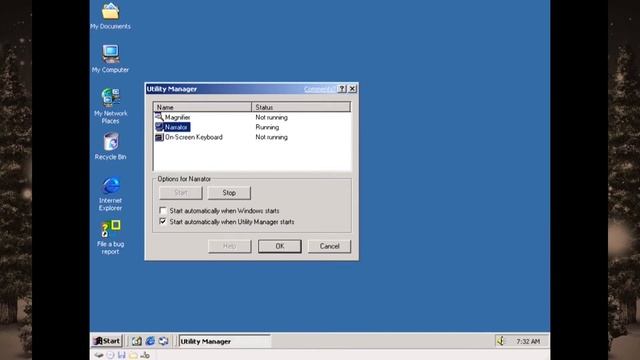The image size is (640, 360).
Task: Click the floppy disk icon below taskbar
Action: pos(122,355)
